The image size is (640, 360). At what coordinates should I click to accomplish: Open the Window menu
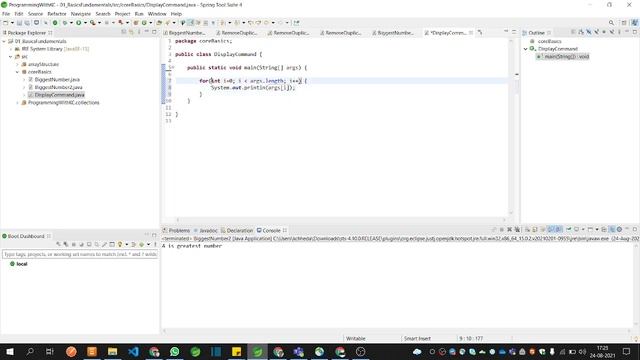click(157, 14)
